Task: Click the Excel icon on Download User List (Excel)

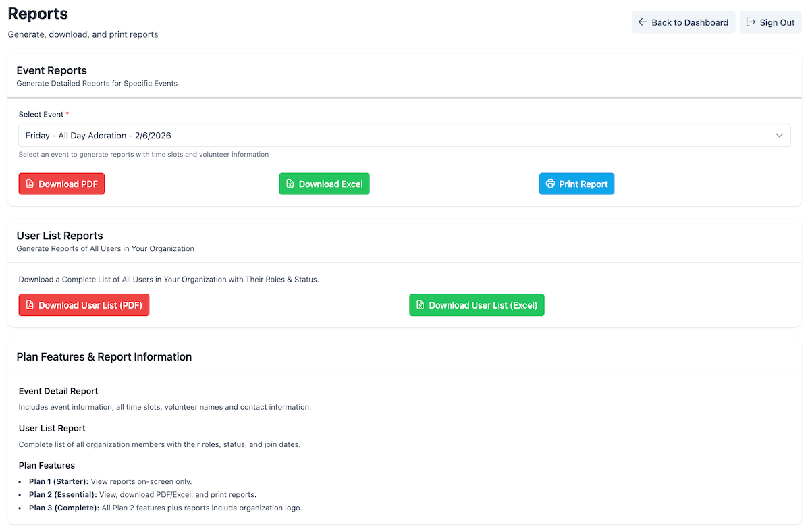Action: point(420,305)
